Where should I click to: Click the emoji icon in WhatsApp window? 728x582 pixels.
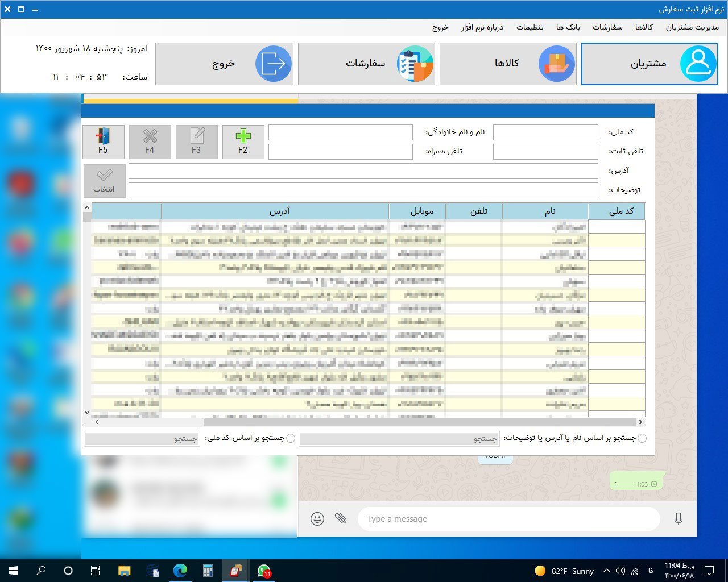point(317,518)
